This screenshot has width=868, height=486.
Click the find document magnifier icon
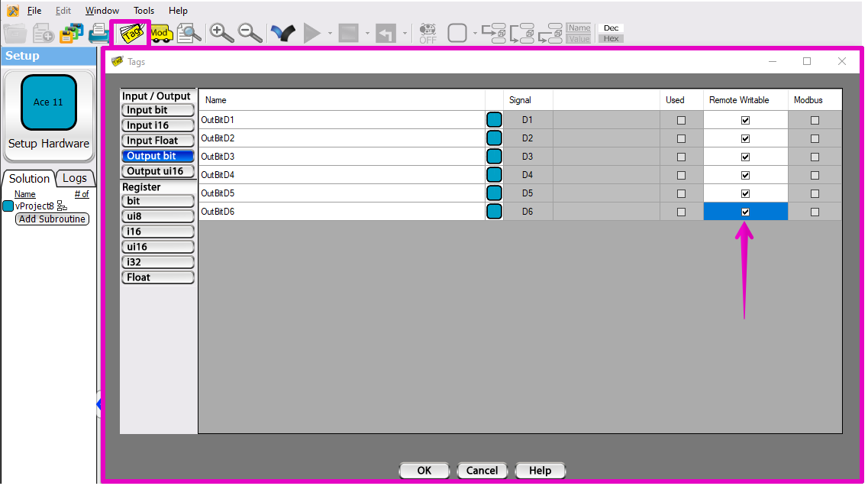[189, 33]
